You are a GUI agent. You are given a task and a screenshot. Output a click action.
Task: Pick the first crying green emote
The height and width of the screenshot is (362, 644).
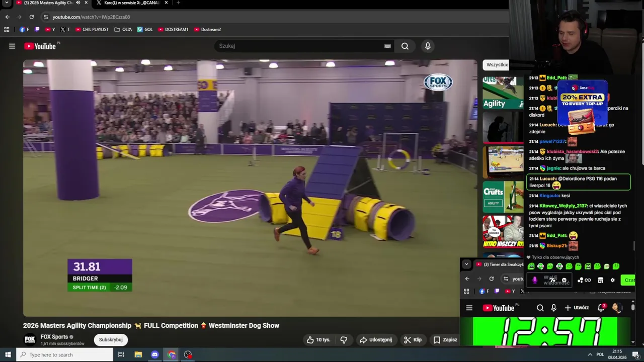click(x=531, y=266)
